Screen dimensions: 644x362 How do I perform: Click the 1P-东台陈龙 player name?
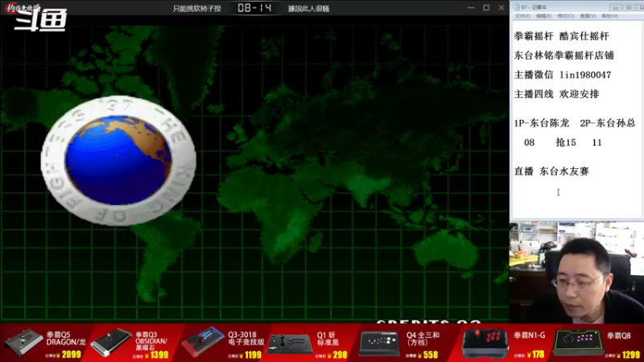tap(541, 123)
